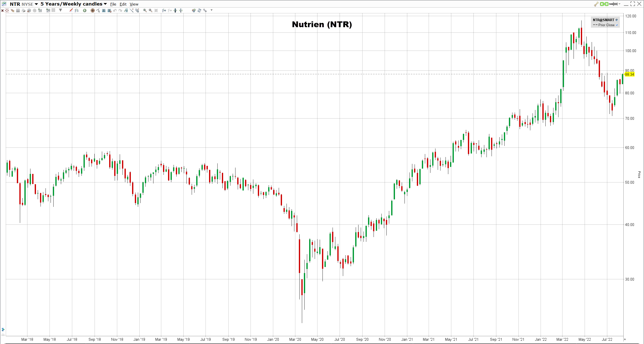Expand the gray triangle toolbar dropdown
Image resolution: width=644 pixels, height=344 pixels.
[x=60, y=10]
